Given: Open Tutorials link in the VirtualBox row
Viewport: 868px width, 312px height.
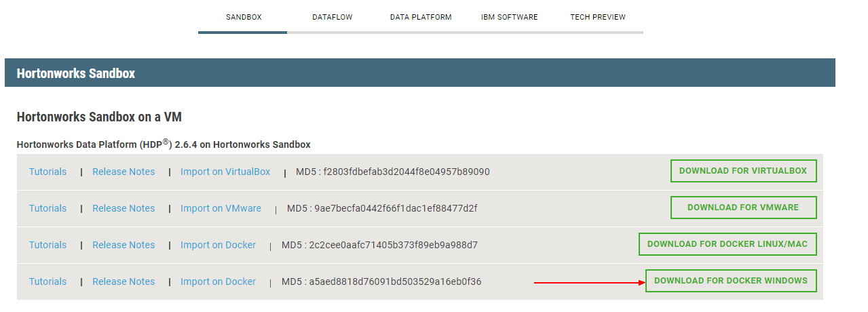Looking at the screenshot, I should [48, 172].
